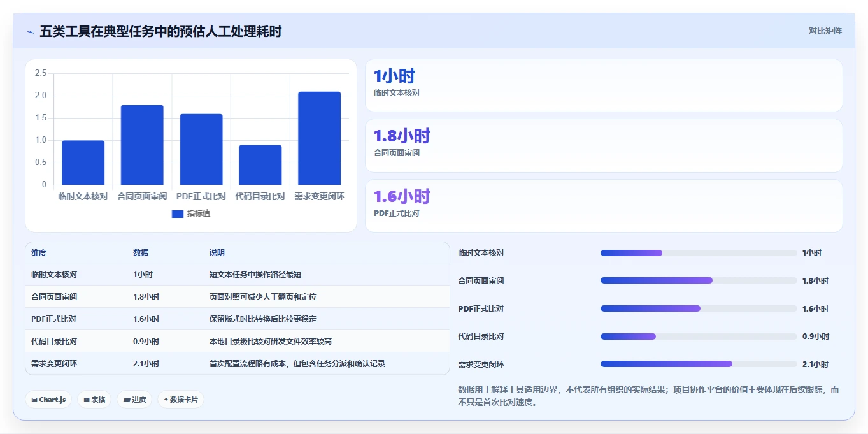Click the 代码目录比对 progress bar
The height and width of the screenshot is (434, 868).
point(699,336)
